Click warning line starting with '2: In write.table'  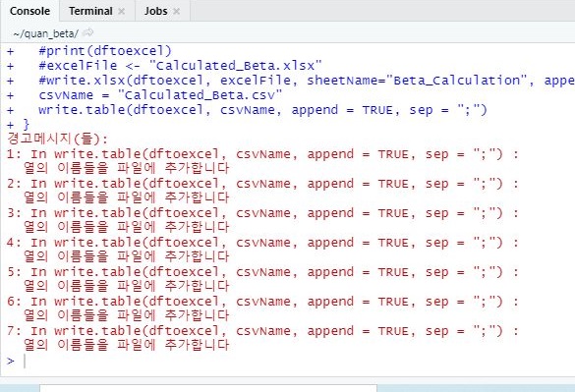point(262,184)
